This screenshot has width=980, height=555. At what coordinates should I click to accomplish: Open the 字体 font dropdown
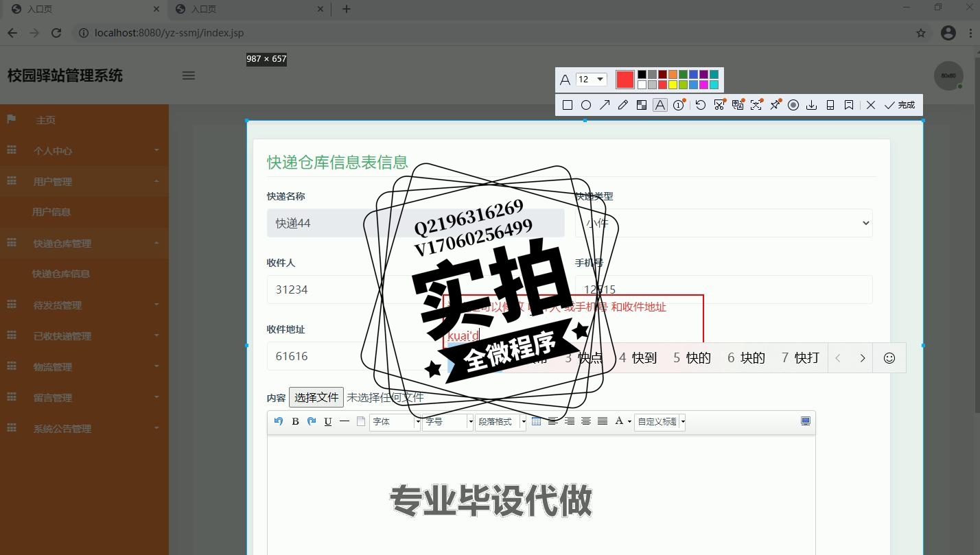[395, 421]
